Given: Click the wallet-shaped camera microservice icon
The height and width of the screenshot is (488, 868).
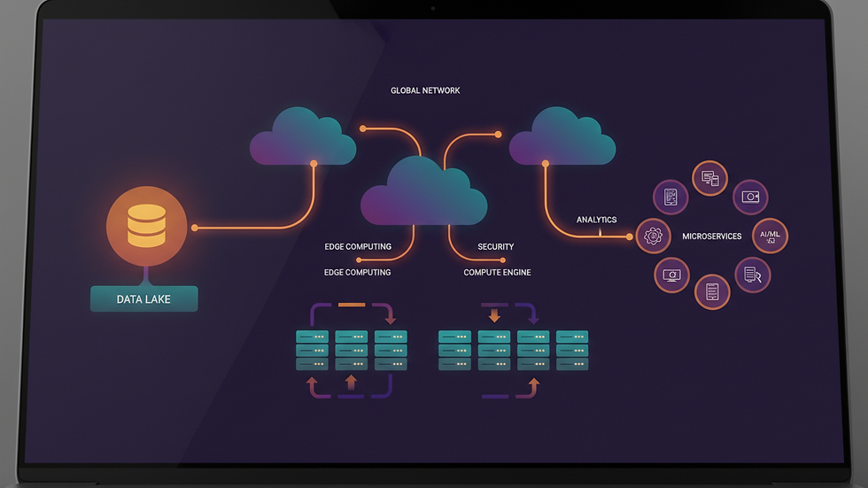Looking at the screenshot, I should coord(750,197).
